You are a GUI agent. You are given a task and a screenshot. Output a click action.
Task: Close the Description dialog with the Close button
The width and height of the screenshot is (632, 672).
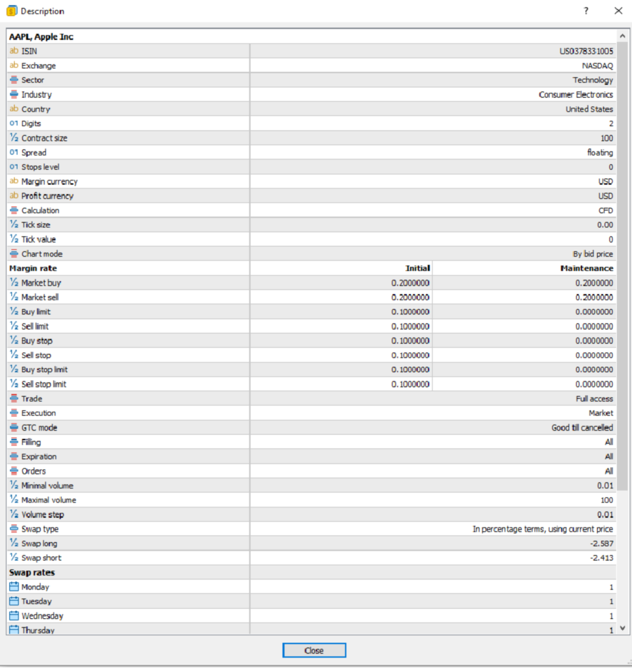click(x=314, y=650)
